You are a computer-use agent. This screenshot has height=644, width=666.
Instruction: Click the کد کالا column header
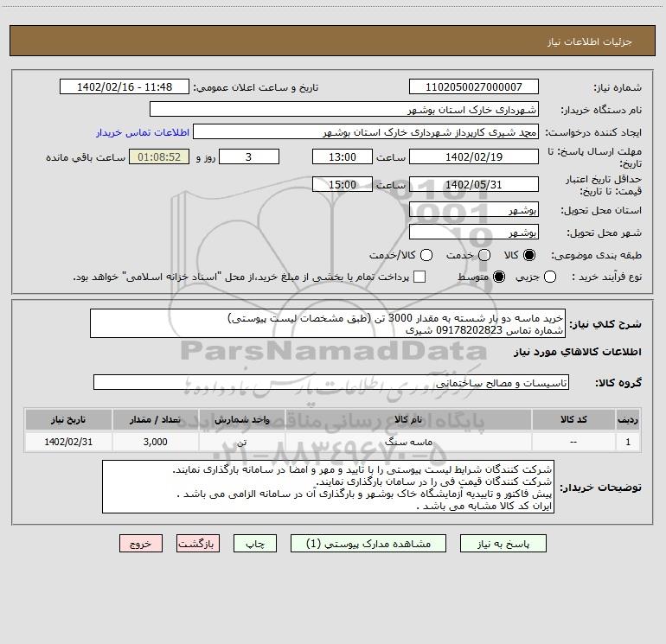coord(573,419)
